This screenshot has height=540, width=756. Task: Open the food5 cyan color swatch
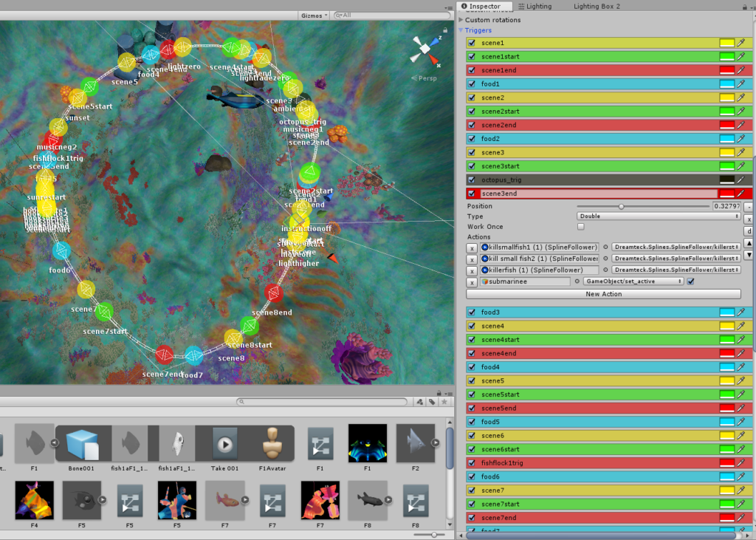pos(726,422)
